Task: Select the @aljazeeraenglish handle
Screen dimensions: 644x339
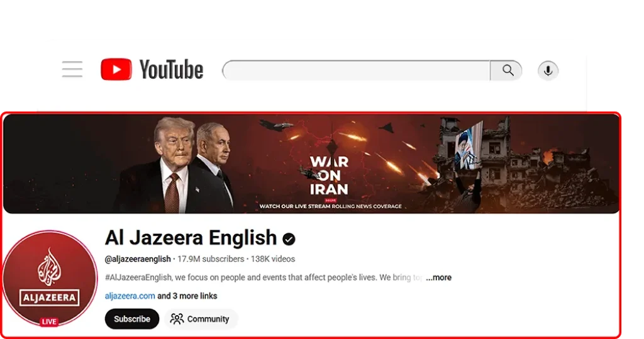Action: tap(138, 259)
